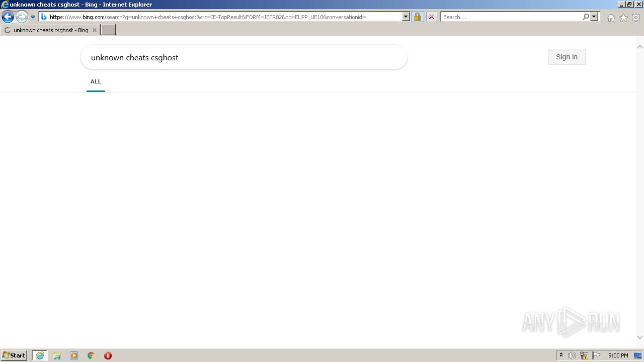This screenshot has width=644, height=362.
Task: Select the ALL results tab
Action: click(96, 81)
